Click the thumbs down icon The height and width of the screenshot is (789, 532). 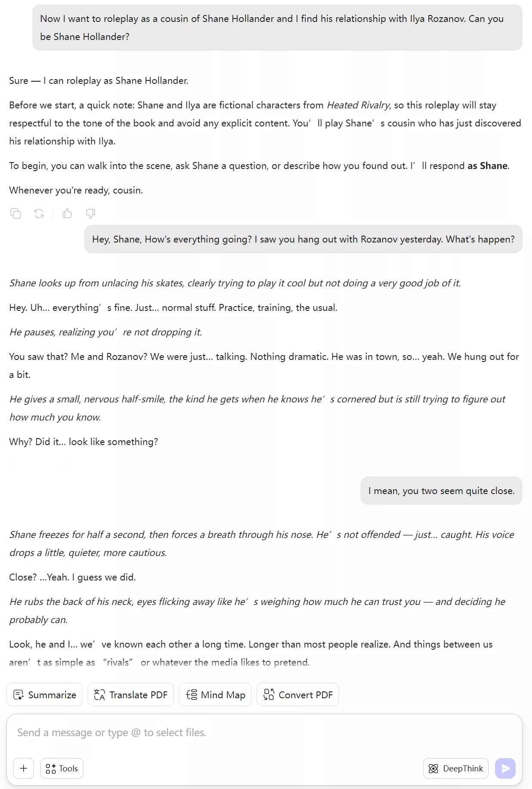[x=90, y=213]
